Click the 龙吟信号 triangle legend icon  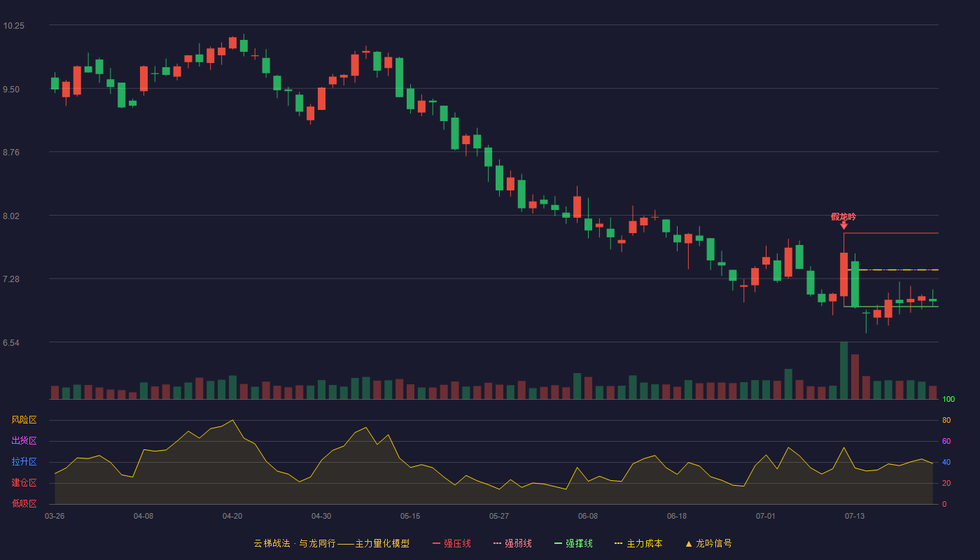[x=688, y=544]
